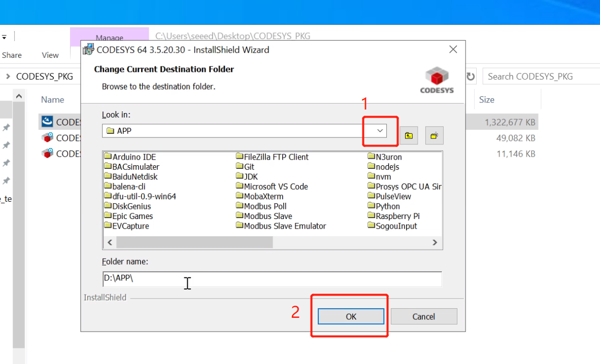Click the folder list scroll right arrow
Viewport: 600px width, 364px height.
click(x=435, y=242)
